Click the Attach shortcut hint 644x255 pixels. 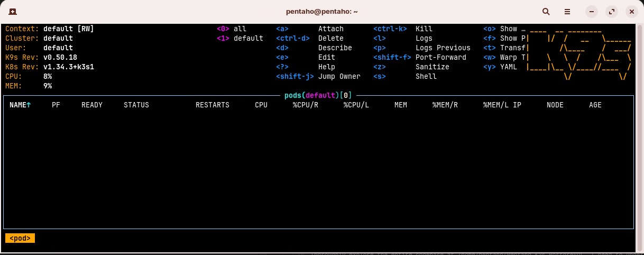pos(330,29)
